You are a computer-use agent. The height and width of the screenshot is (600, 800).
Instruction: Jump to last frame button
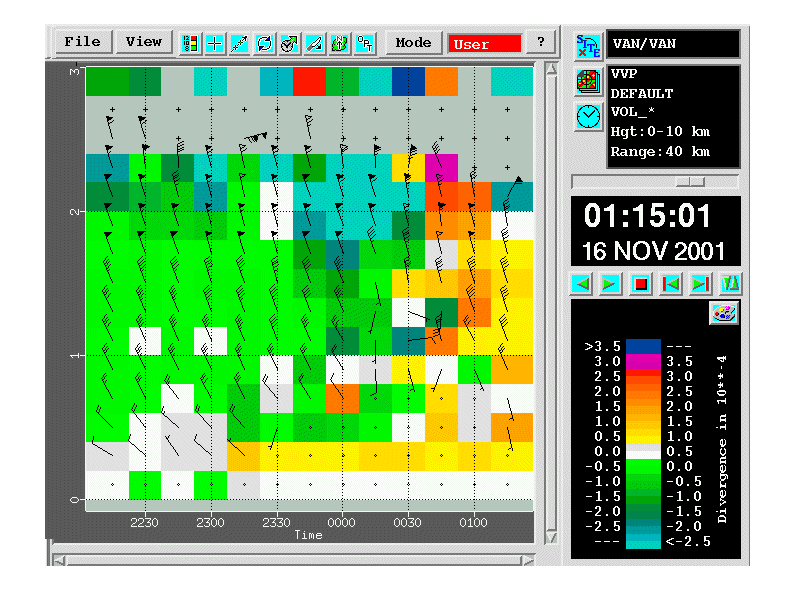point(701,284)
